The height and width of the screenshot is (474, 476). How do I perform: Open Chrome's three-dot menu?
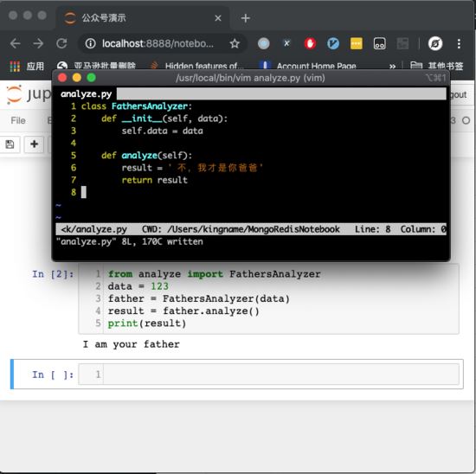(x=459, y=44)
